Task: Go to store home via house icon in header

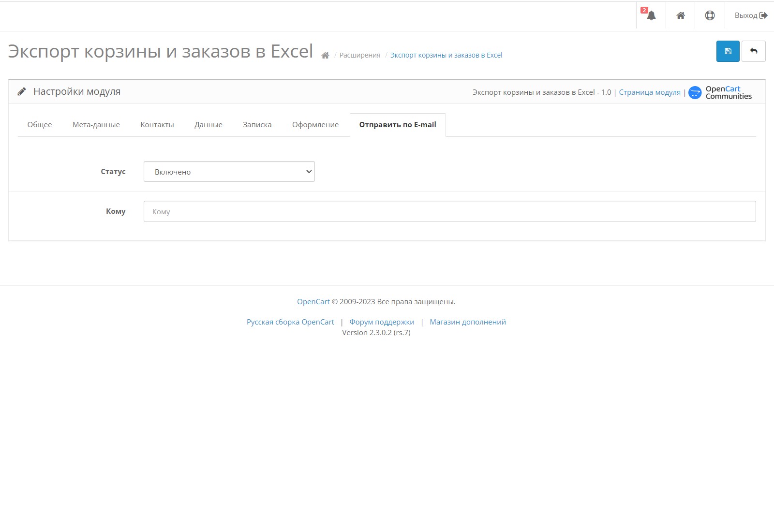Action: 681,15
